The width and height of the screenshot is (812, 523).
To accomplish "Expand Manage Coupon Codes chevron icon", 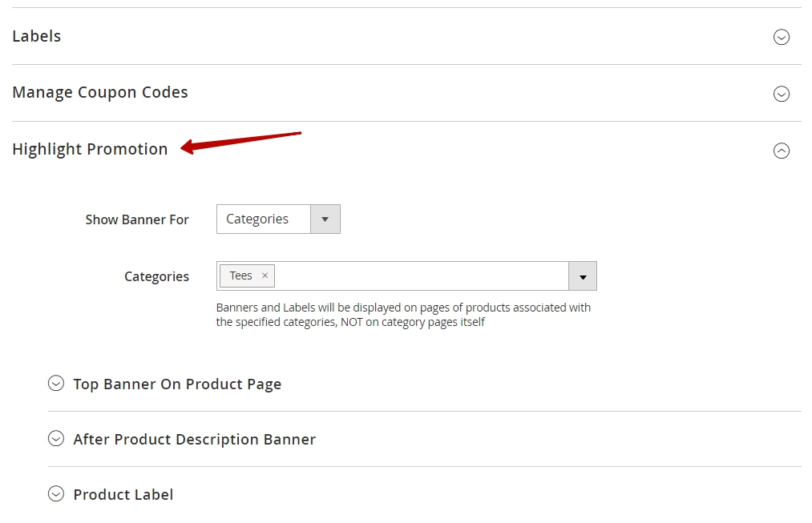I will pos(781,94).
